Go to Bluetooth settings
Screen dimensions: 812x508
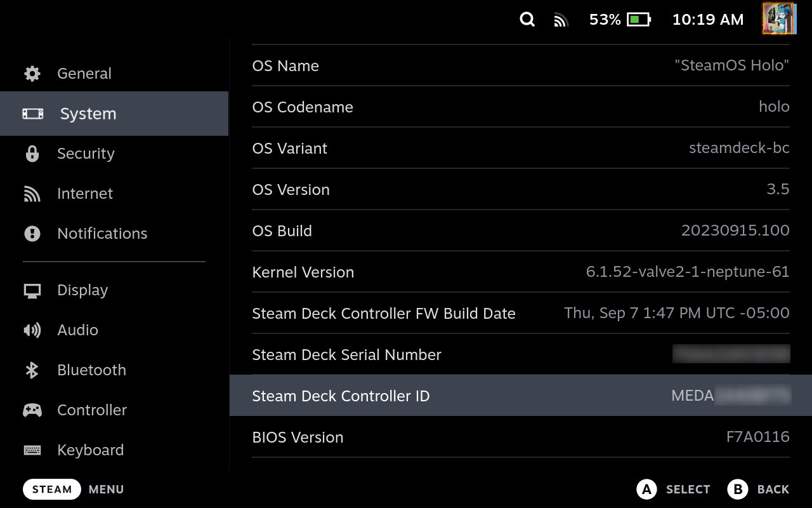coord(114,370)
